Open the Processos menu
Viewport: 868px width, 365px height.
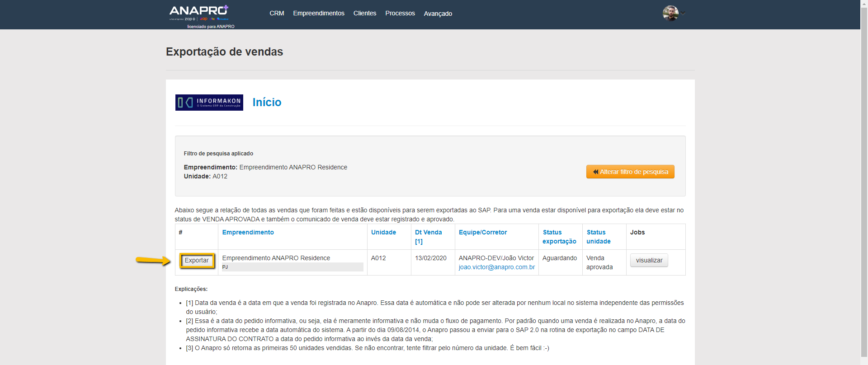coord(400,14)
